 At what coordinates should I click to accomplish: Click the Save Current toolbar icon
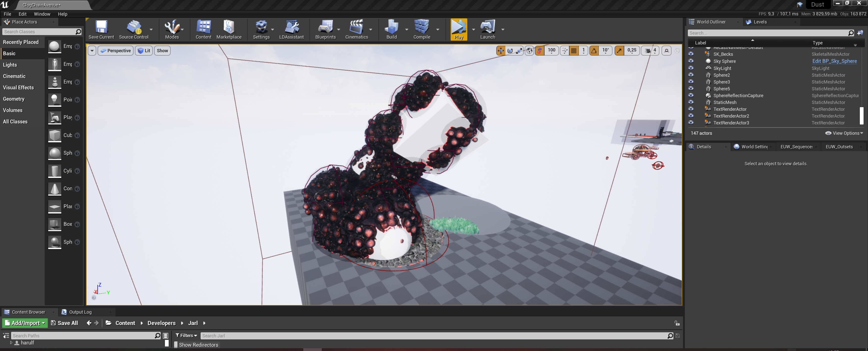coord(101,30)
